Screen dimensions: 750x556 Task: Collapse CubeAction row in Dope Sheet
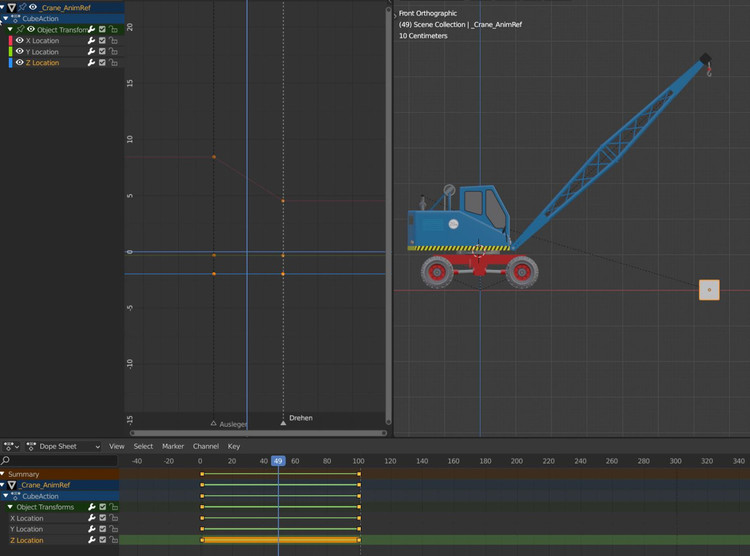(6, 496)
